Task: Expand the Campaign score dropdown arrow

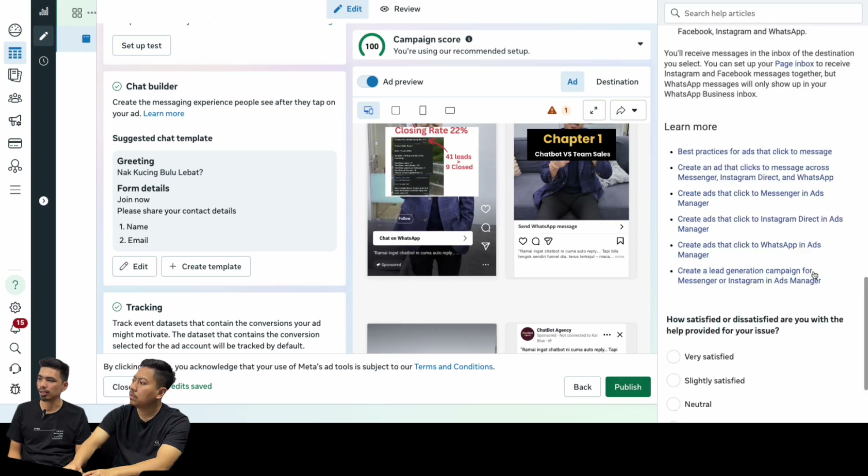Action: point(640,44)
